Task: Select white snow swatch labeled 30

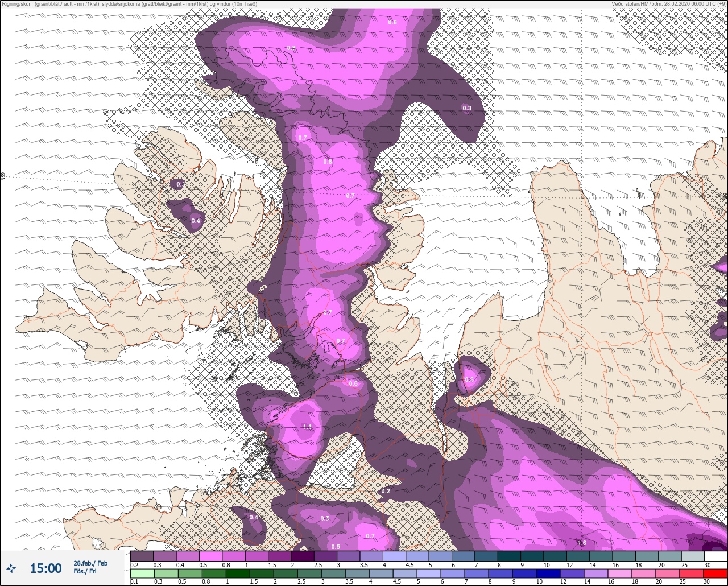Action: tap(715, 556)
